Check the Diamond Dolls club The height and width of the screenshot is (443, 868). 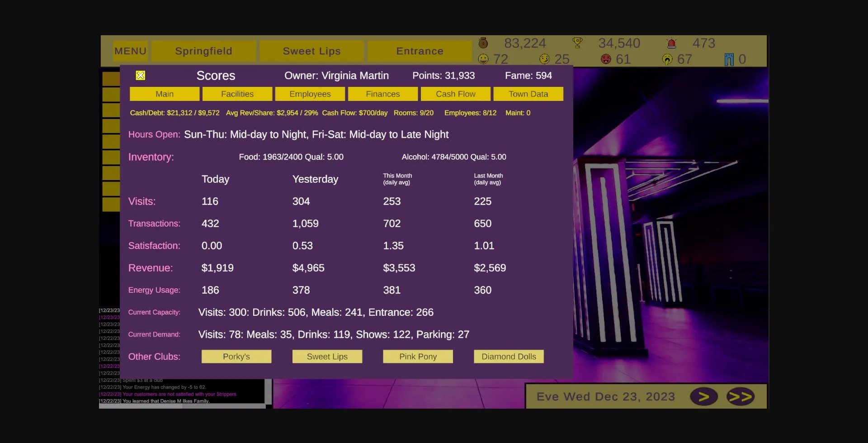click(x=509, y=356)
